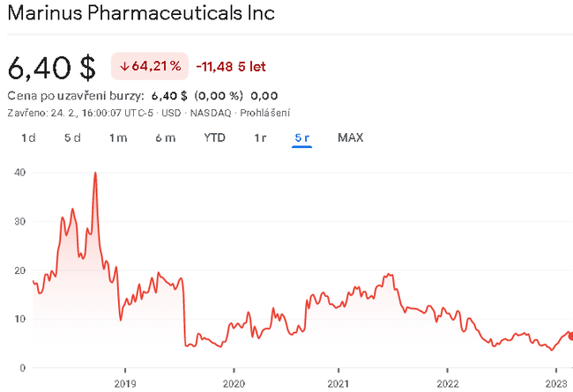Click the chart's highest peak near 40
Viewport: 573px width, 392px height.
(95, 173)
